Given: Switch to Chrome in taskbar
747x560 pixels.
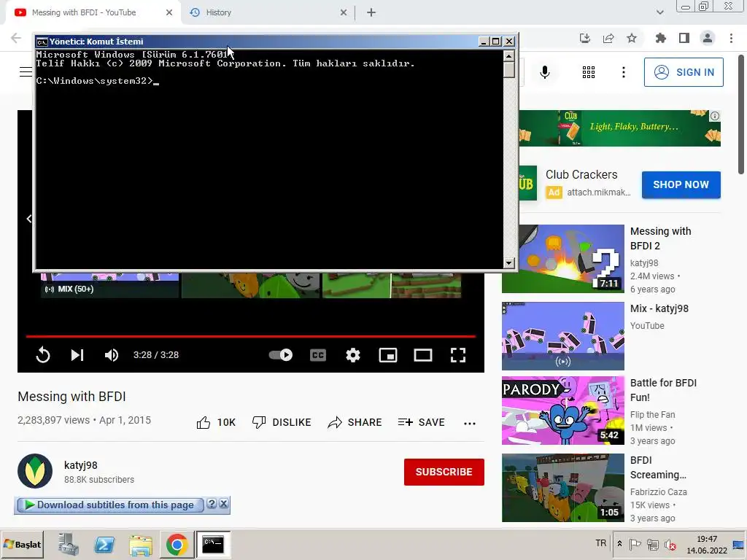Looking at the screenshot, I should [177, 544].
